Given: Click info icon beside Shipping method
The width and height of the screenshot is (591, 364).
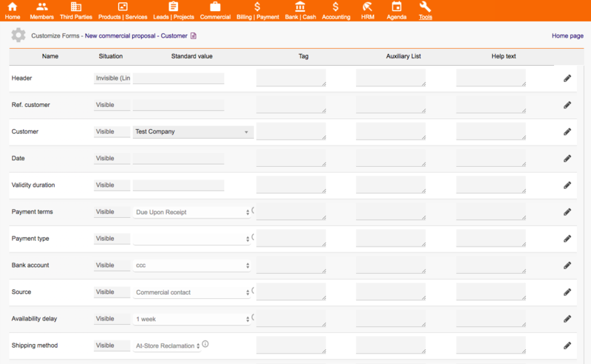Looking at the screenshot, I should [x=205, y=344].
